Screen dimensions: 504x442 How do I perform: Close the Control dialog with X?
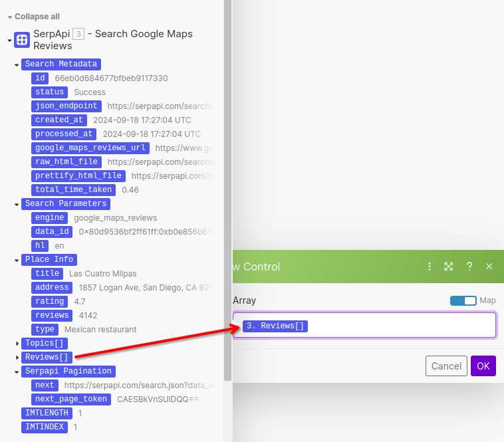[489, 267]
